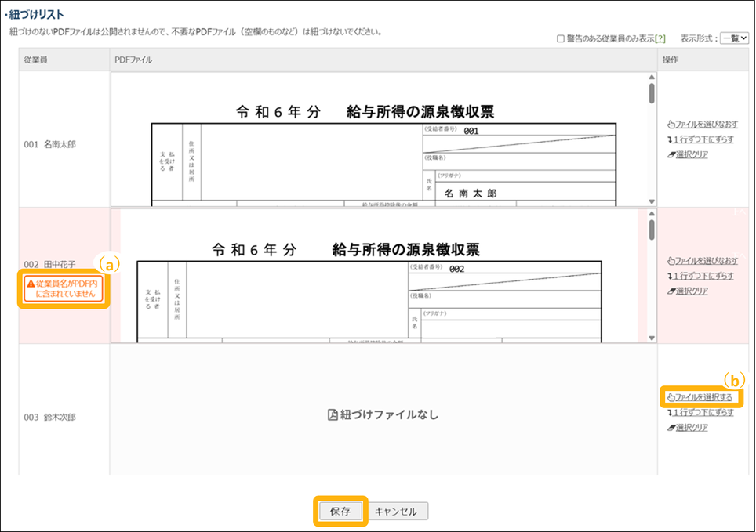Click 1行ずつ下にずらす in 田中花子 row

(x=704, y=276)
